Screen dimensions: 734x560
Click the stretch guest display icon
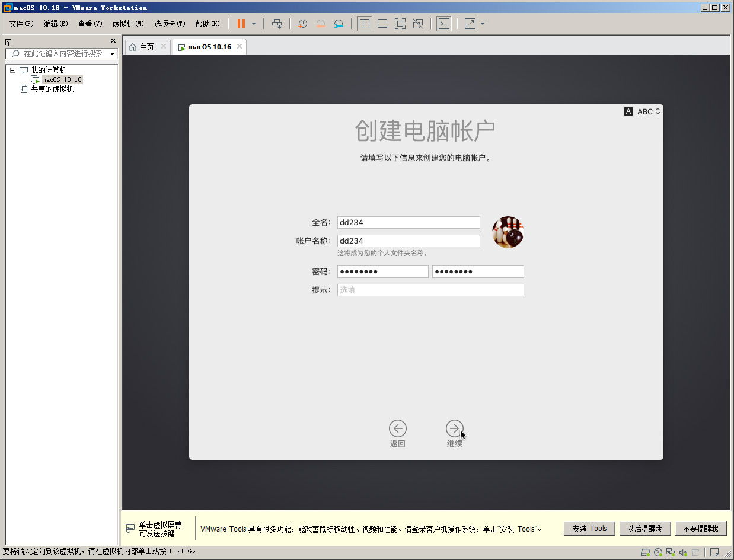click(470, 24)
